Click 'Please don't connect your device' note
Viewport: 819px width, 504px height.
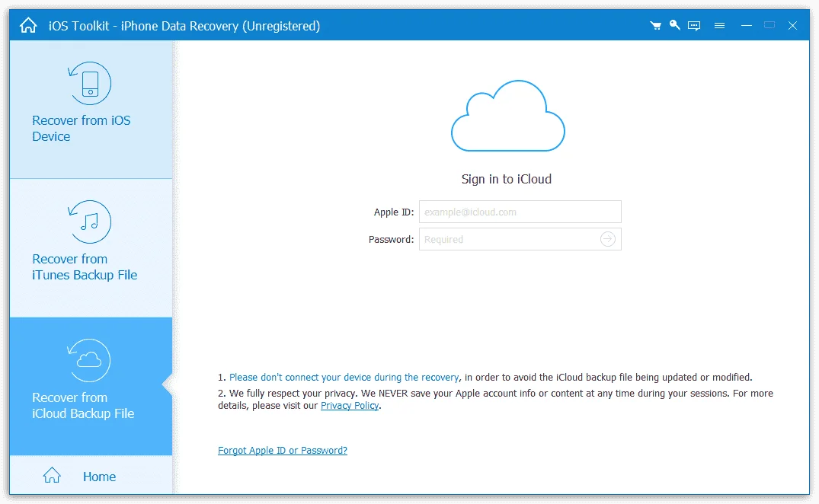coord(344,377)
